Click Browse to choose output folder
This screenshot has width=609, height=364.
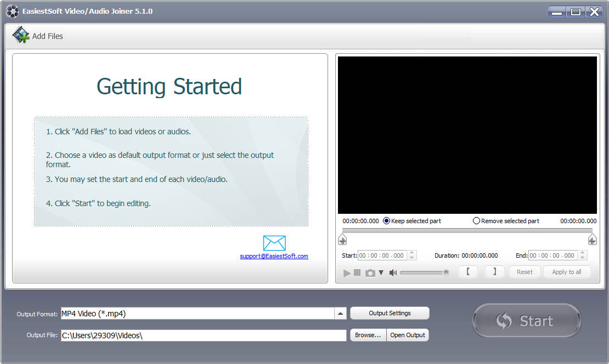368,335
